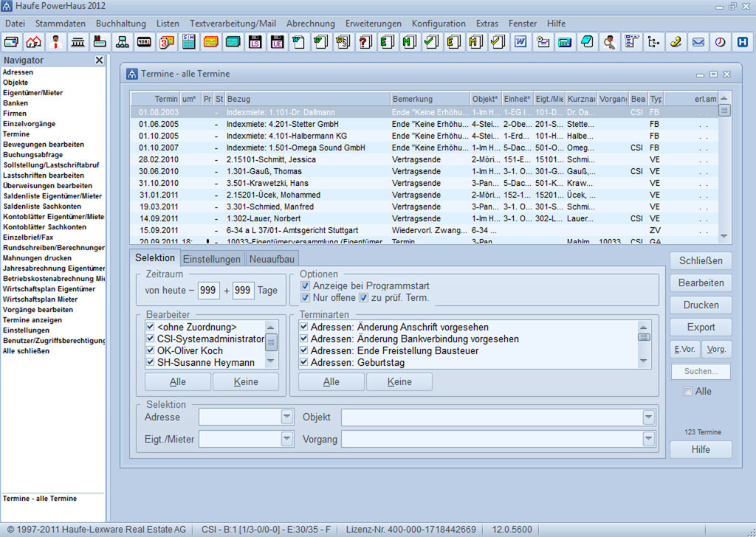Select 'Mahnungen drucken' in Navigator
The image size is (756, 537).
pyautogui.click(x=37, y=257)
